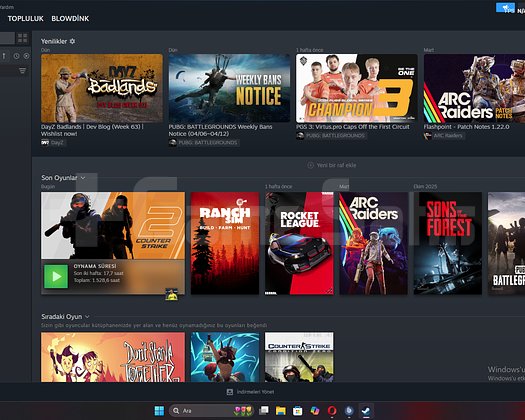This screenshot has width=525, height=420.
Task: Click the PUBG icon under PGS 3 news
Action: pyautogui.click(x=300, y=136)
